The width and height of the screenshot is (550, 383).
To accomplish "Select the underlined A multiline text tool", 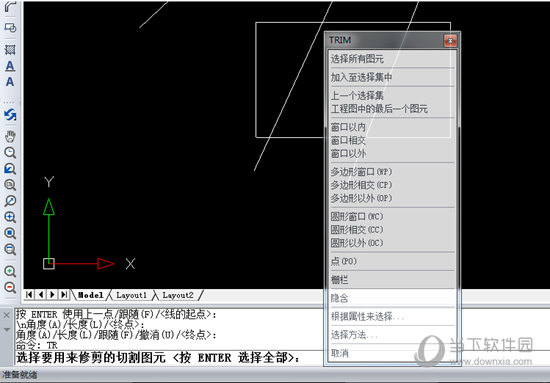I will point(10,66).
